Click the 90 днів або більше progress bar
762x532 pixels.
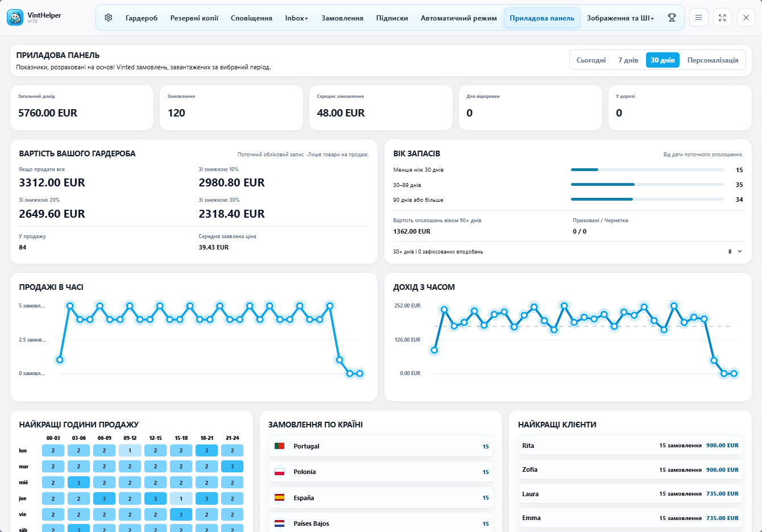[647, 199]
